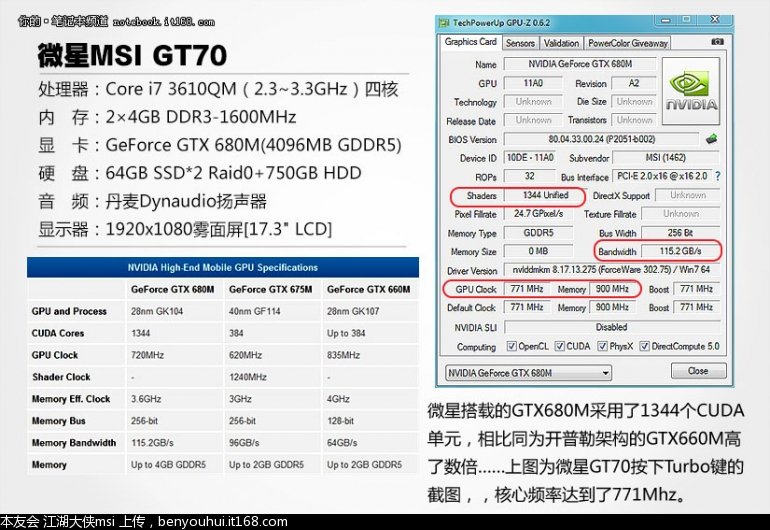Screen dimensions: 770x530
Task: Click the Pixel Fillrate value 24.7 GPixel/s
Action: [x=539, y=214]
